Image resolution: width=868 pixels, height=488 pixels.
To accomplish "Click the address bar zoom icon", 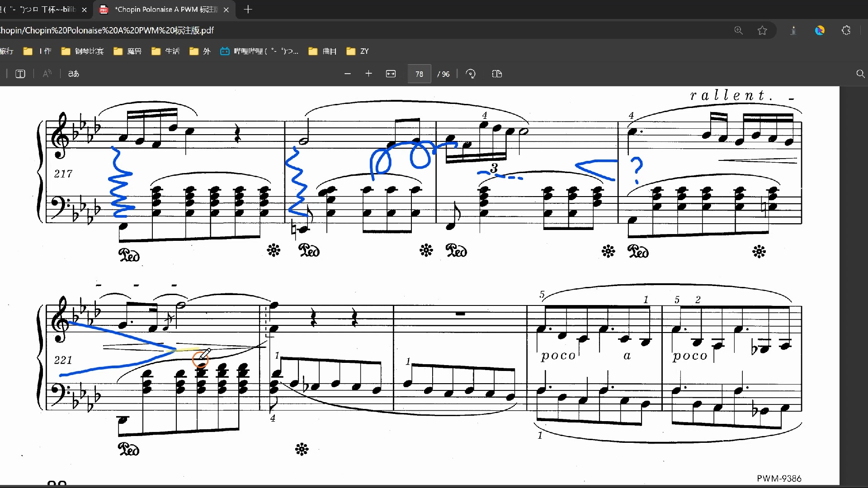I will [x=738, y=30].
